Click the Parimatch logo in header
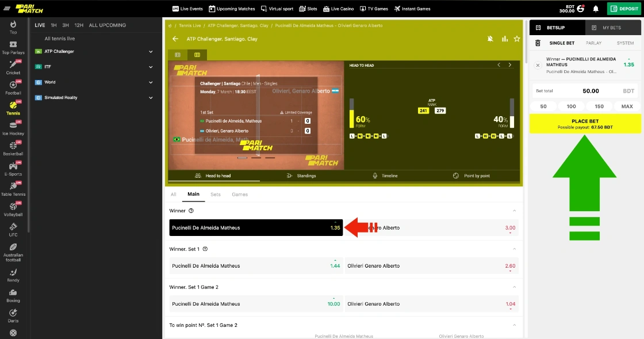This screenshot has width=644, height=339. (x=29, y=9)
